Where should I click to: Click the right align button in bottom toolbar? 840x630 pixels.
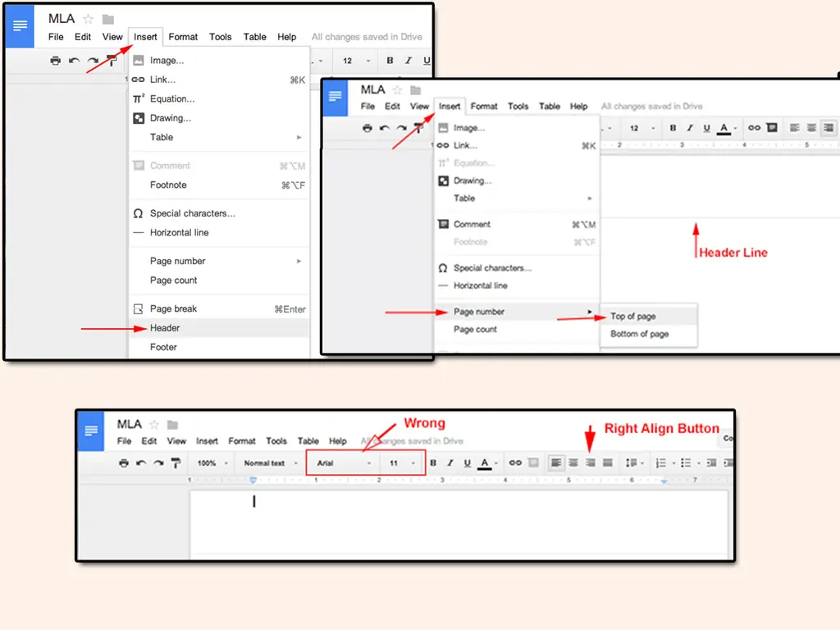point(591,463)
